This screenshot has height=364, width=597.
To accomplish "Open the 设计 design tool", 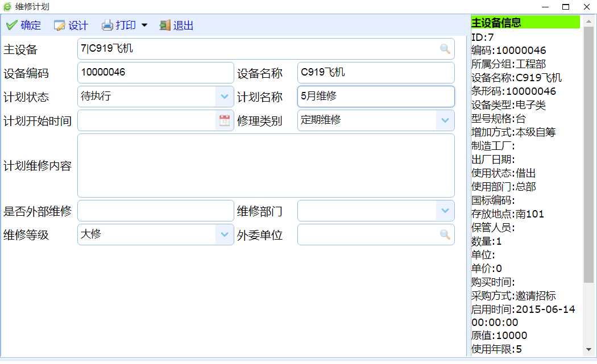I will [71, 26].
